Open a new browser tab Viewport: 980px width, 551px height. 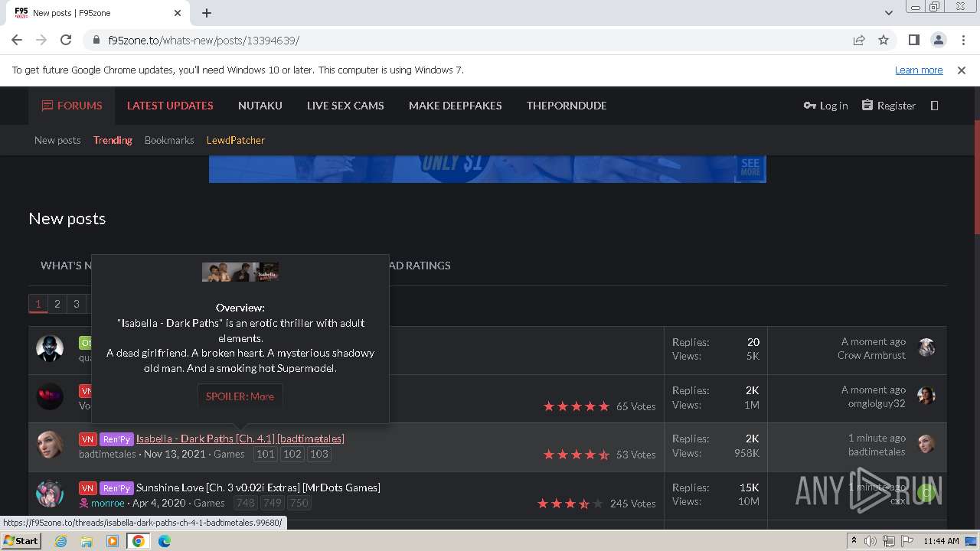(x=207, y=13)
